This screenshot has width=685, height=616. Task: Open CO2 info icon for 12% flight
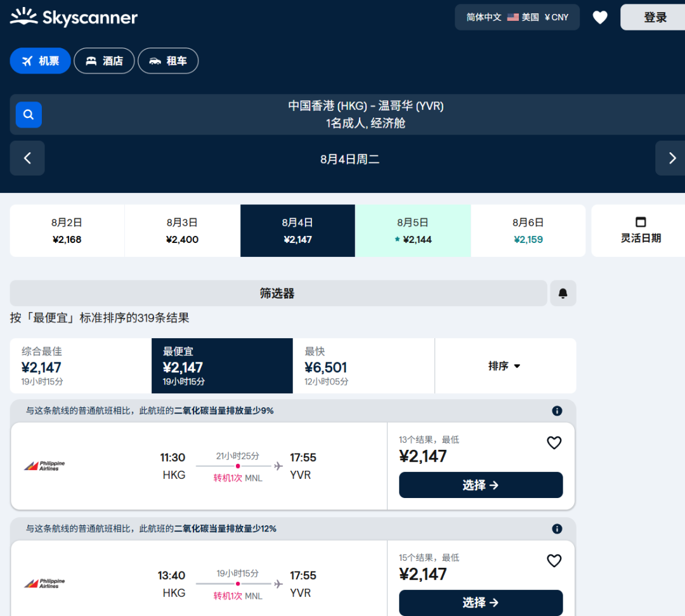[557, 529]
